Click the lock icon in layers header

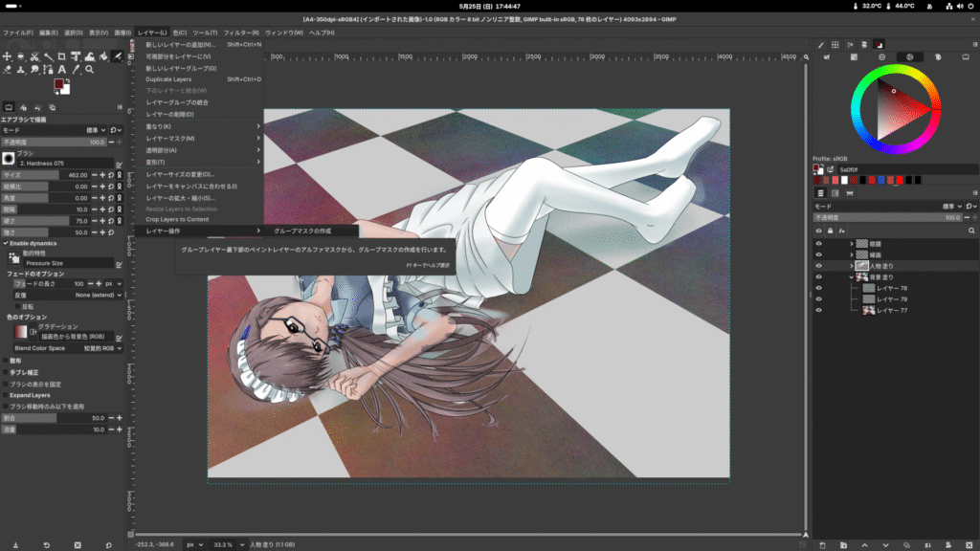click(x=830, y=231)
